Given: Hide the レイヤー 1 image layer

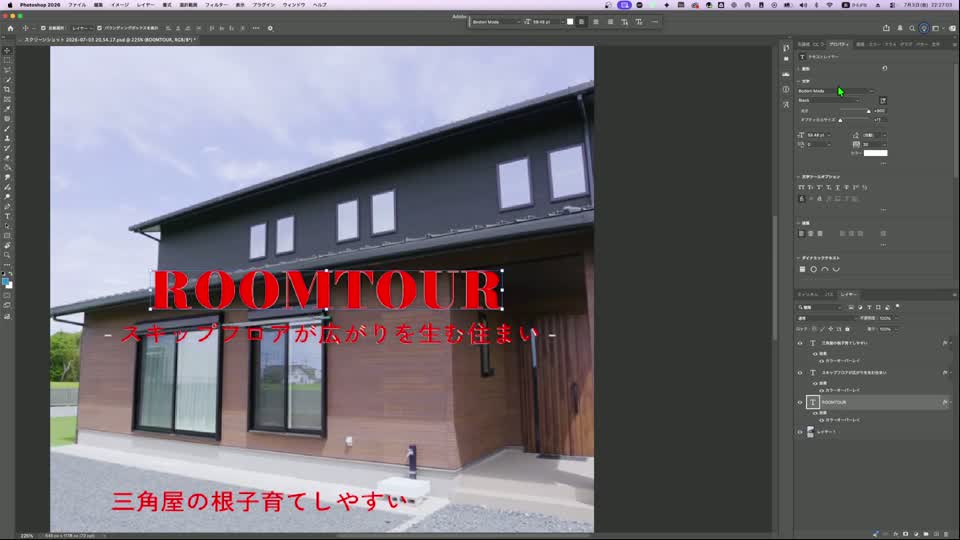Looking at the screenshot, I should (x=800, y=432).
